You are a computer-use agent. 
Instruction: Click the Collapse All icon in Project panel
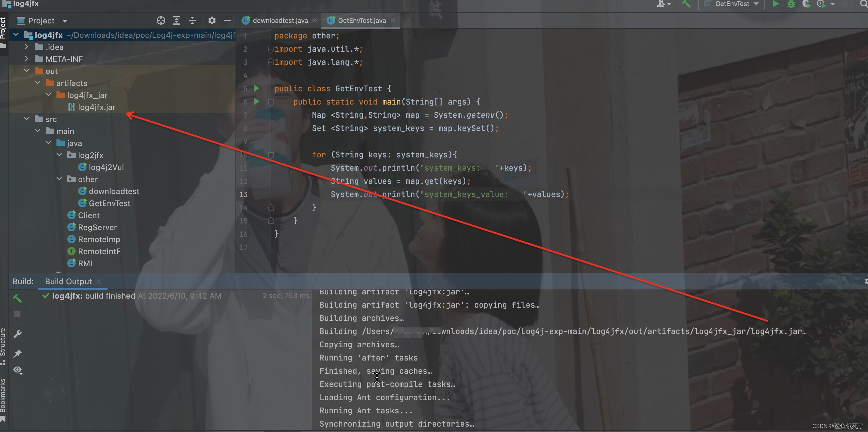click(x=192, y=20)
